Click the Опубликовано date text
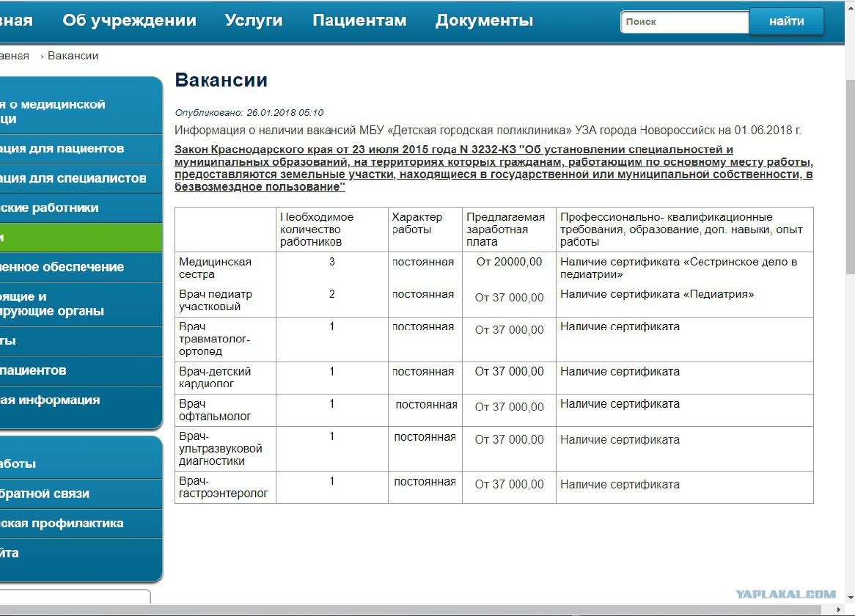Image resolution: width=855 pixels, height=616 pixels. coord(249,113)
